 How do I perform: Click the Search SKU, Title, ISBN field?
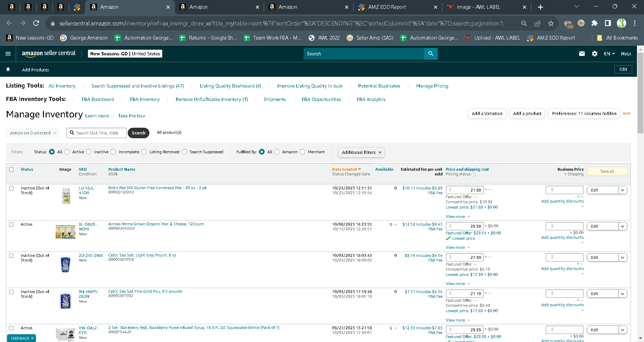(97, 133)
